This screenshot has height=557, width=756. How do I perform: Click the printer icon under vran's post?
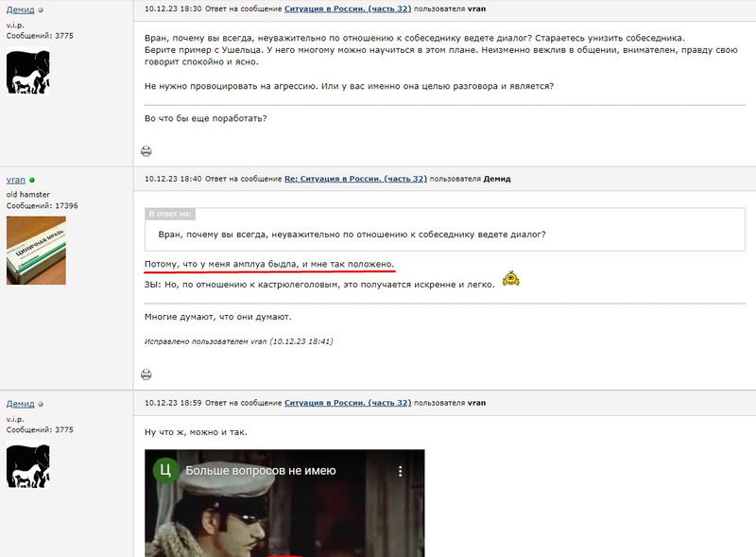point(146,374)
